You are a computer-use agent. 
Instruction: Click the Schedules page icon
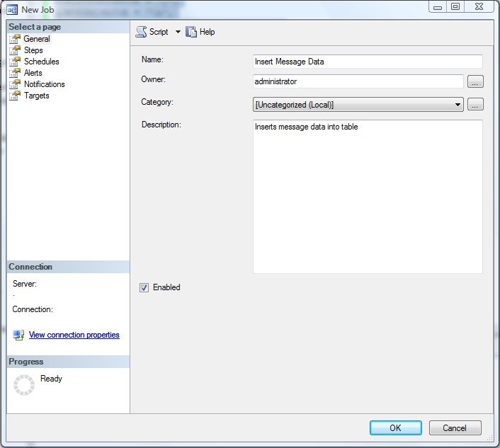(15, 62)
